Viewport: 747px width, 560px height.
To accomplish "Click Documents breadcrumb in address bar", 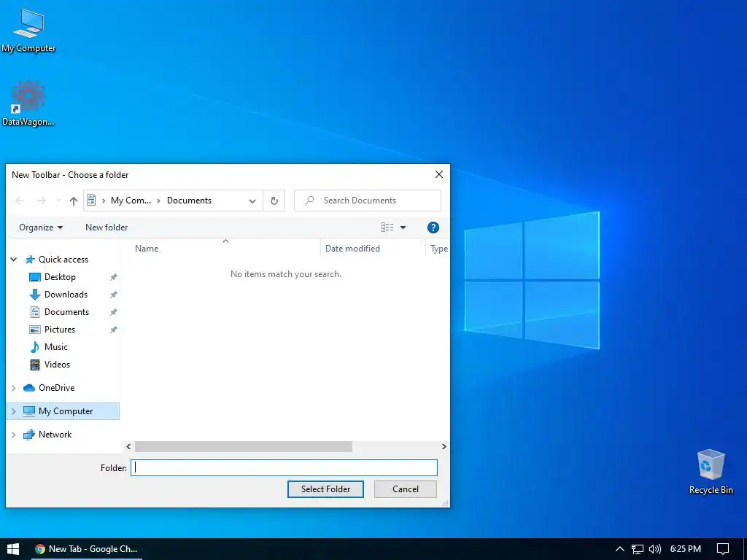I will point(189,201).
